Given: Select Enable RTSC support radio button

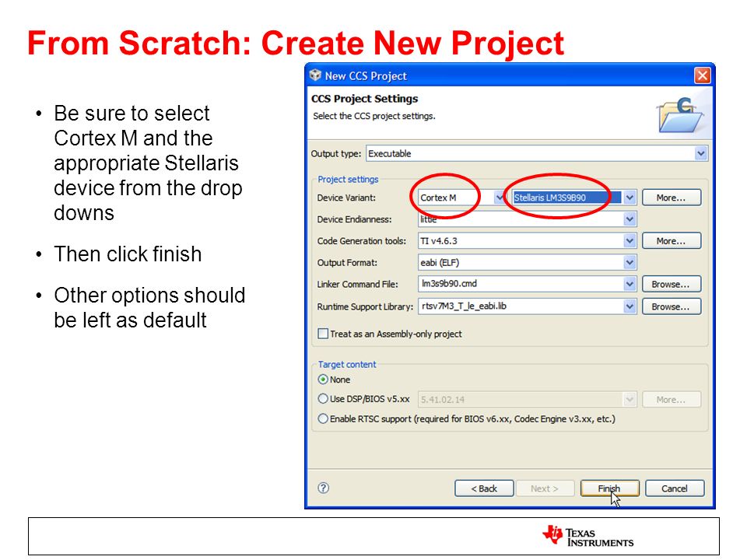Looking at the screenshot, I should point(323,418).
